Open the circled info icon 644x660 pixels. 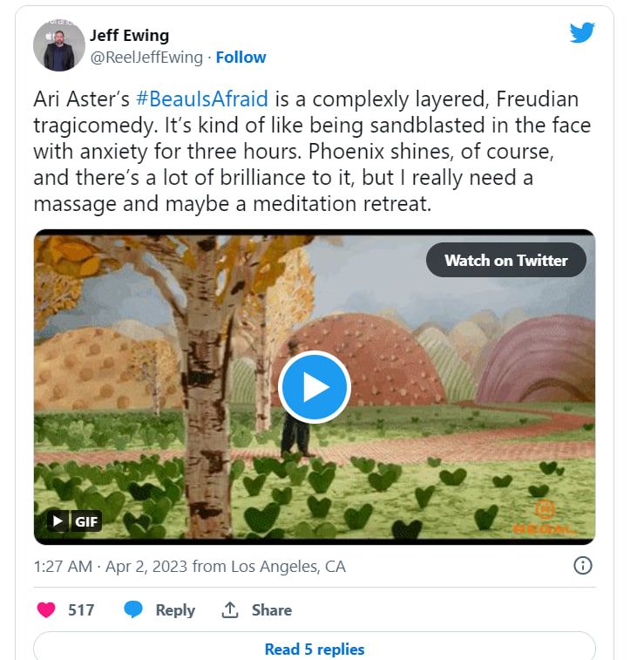(583, 566)
